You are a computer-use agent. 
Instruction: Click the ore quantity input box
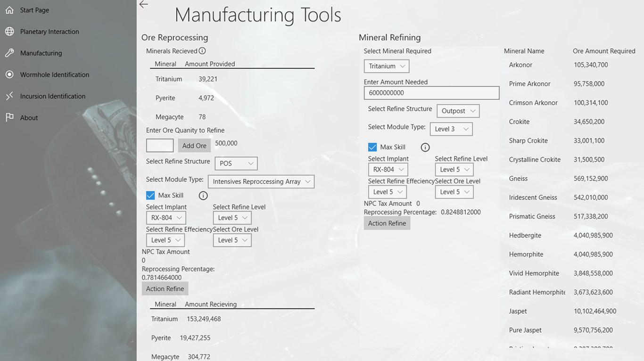pos(160,145)
